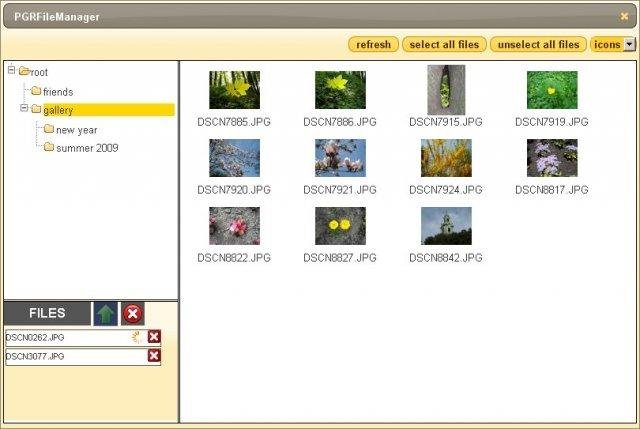The image size is (640, 429).
Task: Select DSCN7924.JPG thumbnail
Action: pyautogui.click(x=446, y=158)
